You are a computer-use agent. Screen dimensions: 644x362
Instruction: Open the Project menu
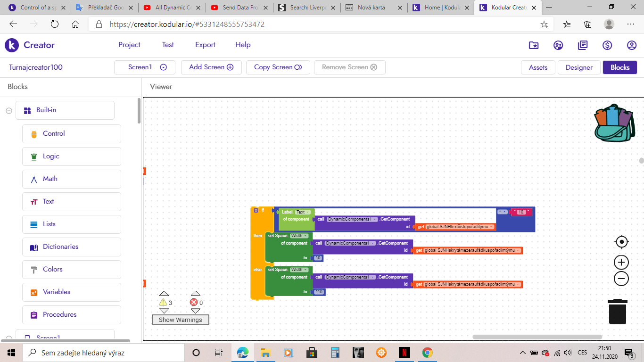click(129, 45)
